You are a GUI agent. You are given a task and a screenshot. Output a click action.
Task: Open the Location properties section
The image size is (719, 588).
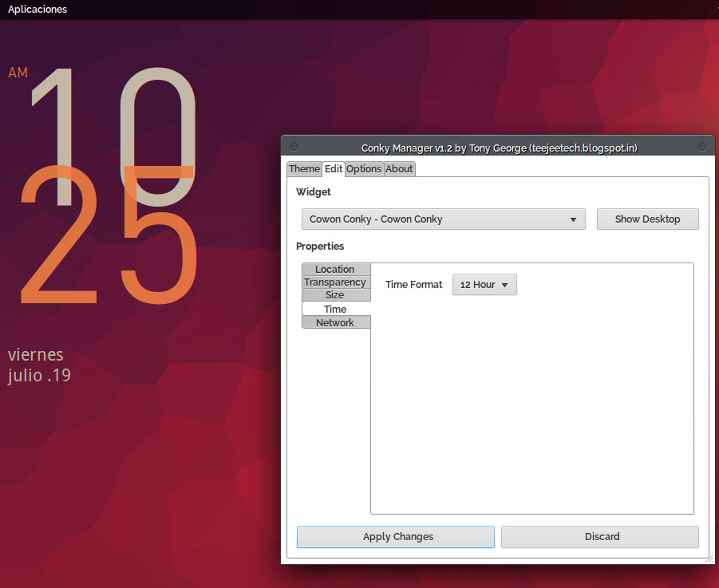(335, 270)
